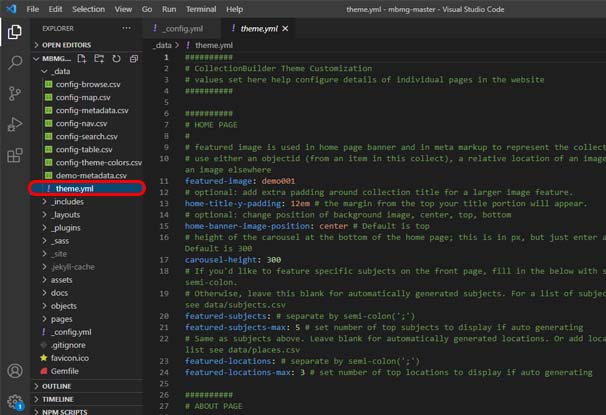Open the Gemfile in explorer
This screenshot has width=606, height=415.
66,370
